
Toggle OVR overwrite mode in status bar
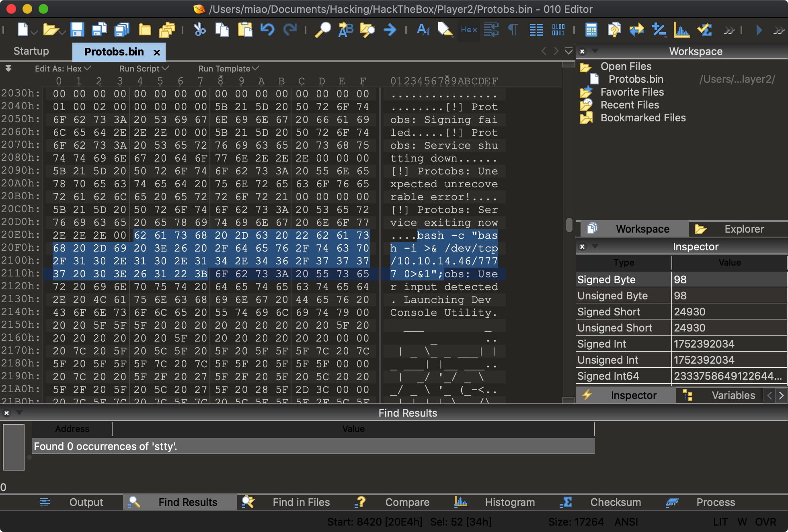click(x=765, y=522)
